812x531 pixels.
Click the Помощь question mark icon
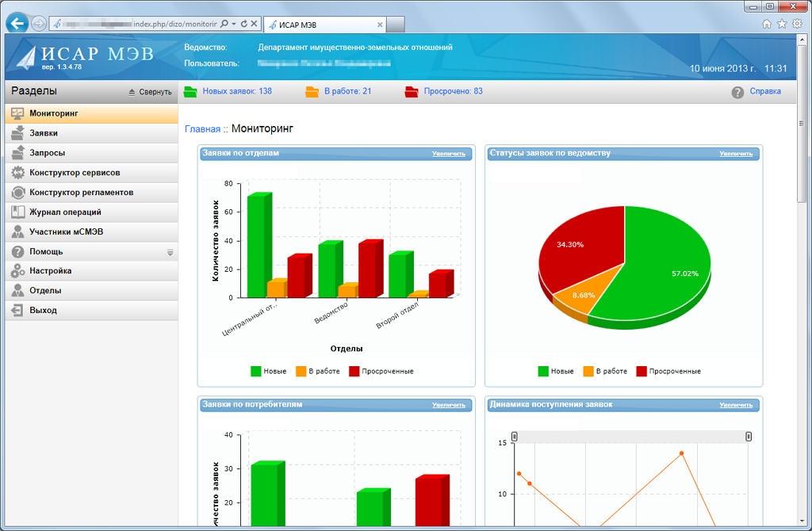coord(17,251)
